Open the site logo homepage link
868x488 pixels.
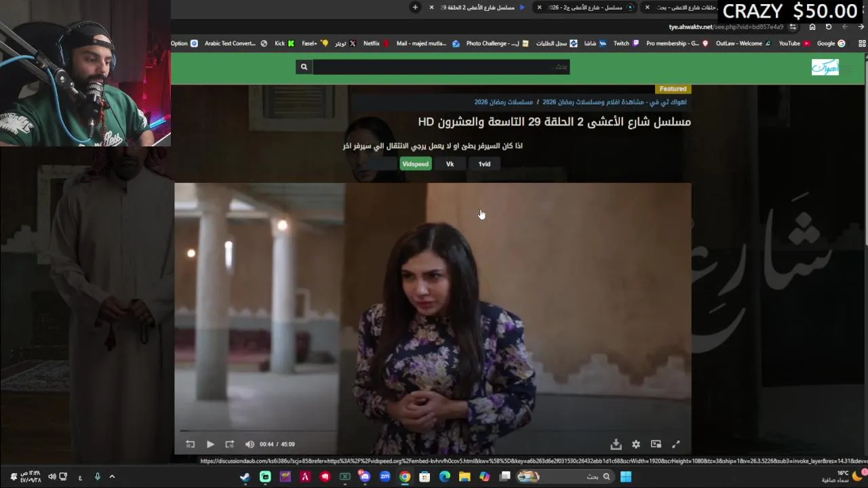click(x=825, y=67)
